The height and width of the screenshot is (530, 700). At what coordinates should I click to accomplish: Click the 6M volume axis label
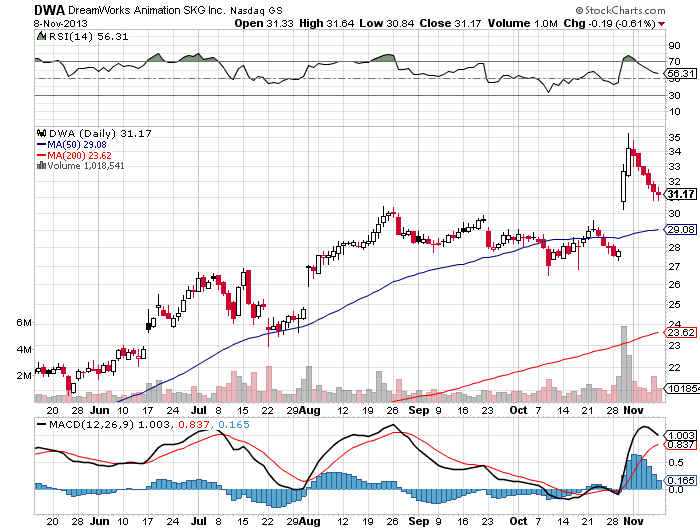pos(24,323)
